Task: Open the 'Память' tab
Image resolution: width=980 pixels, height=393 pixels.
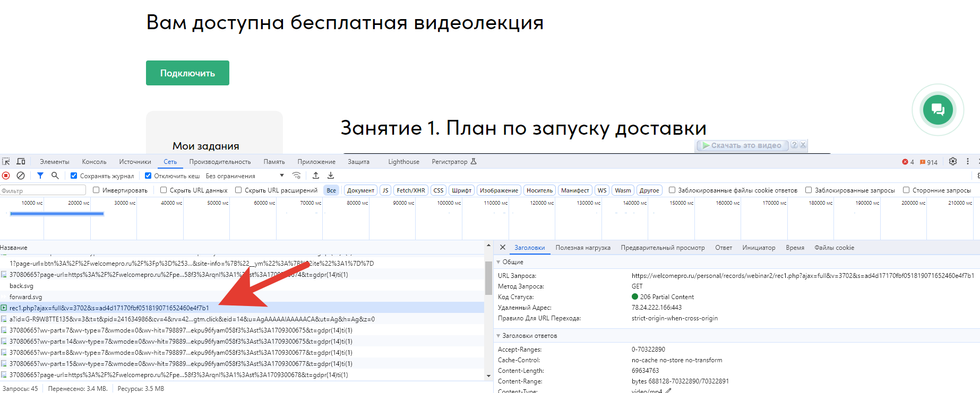Action: 274,162
